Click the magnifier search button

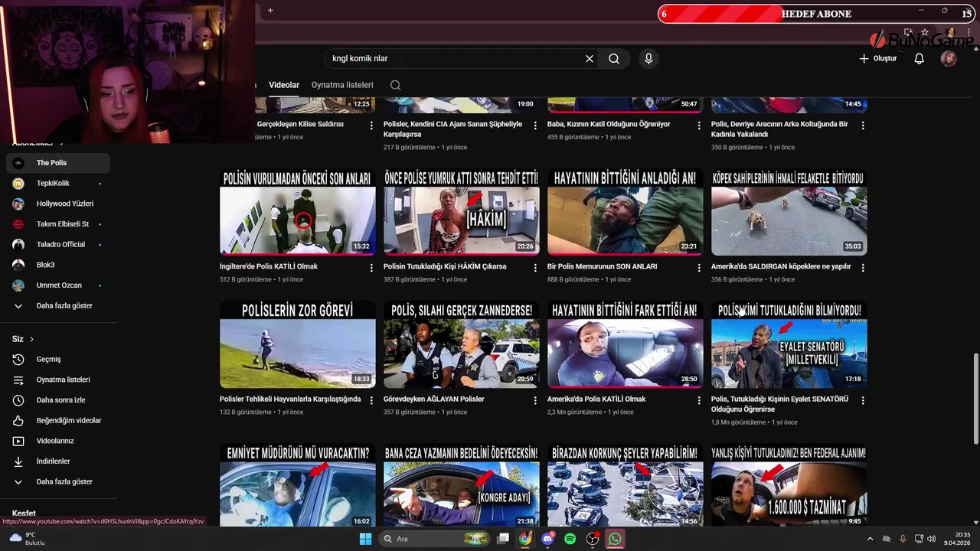(614, 59)
